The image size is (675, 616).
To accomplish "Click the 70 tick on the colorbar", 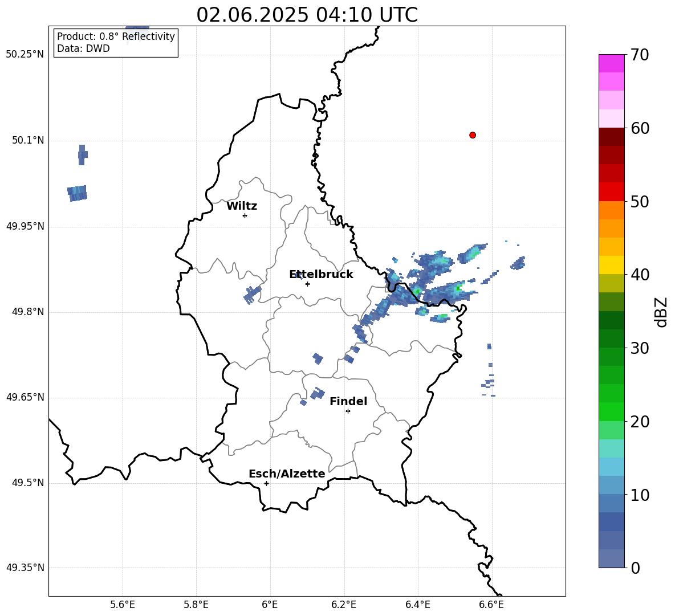I will (639, 55).
